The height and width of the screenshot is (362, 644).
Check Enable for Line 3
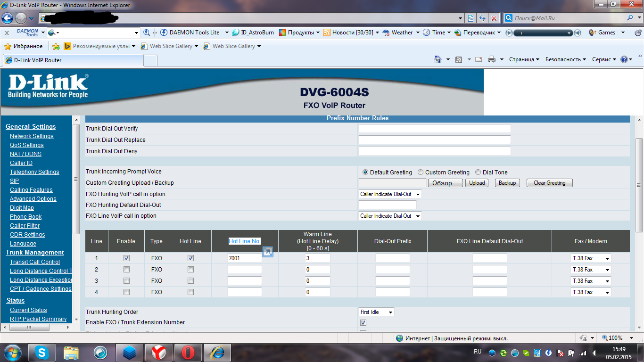[126, 280]
